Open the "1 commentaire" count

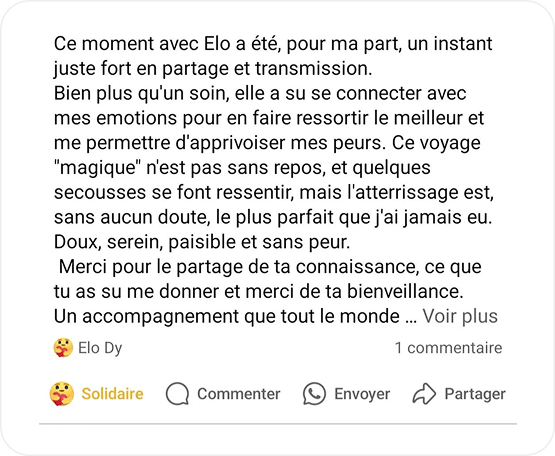pyautogui.click(x=448, y=348)
